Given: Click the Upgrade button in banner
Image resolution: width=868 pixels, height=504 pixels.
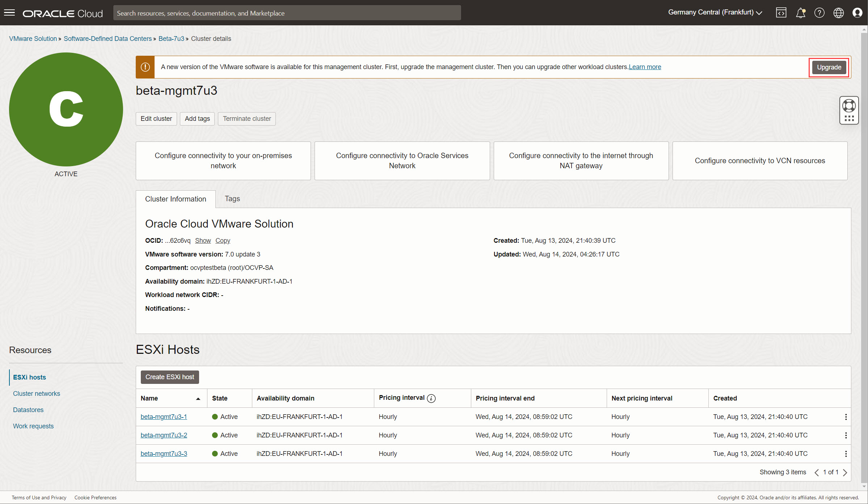Looking at the screenshot, I should 829,67.
